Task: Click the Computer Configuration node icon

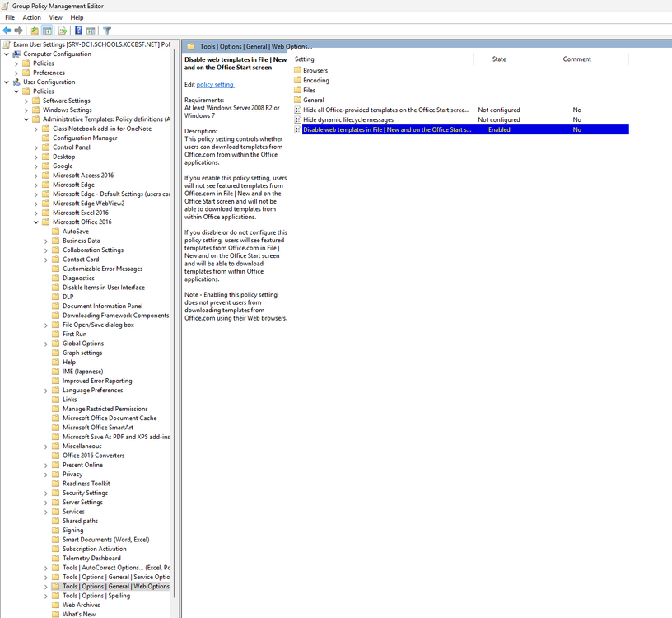Action: coord(16,54)
